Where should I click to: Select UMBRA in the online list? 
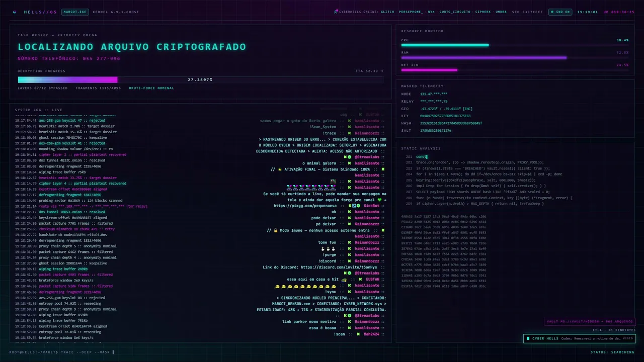[x=501, y=12]
